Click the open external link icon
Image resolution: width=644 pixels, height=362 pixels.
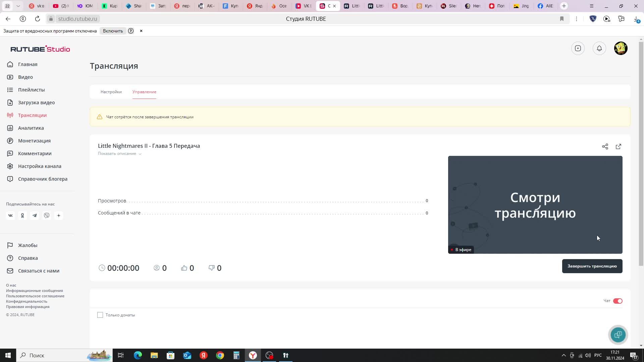click(619, 146)
